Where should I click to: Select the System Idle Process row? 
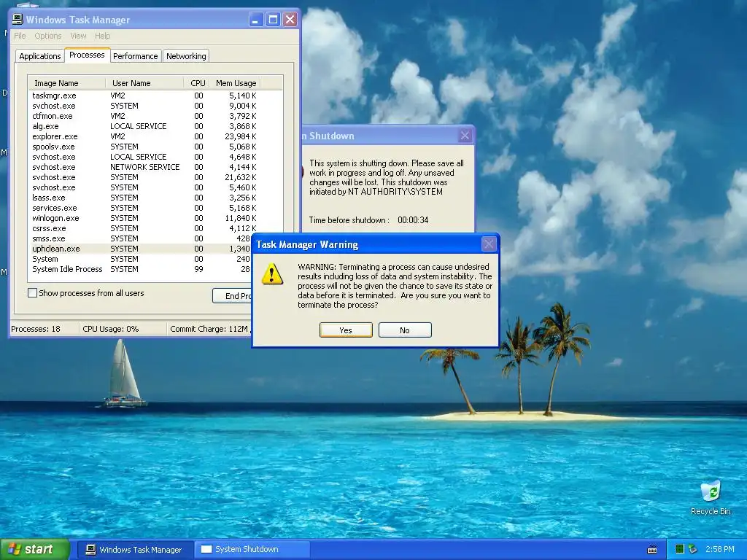[140, 269]
